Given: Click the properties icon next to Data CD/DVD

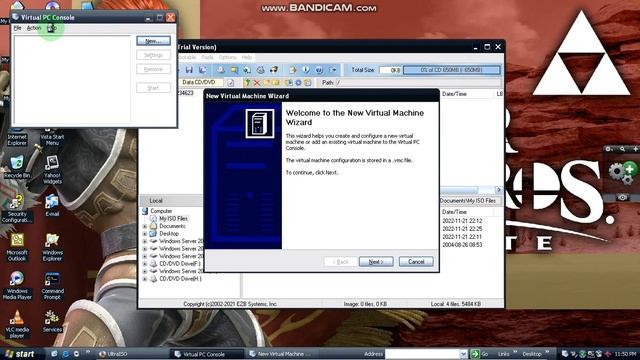Looking at the screenshot, I should point(231,83).
